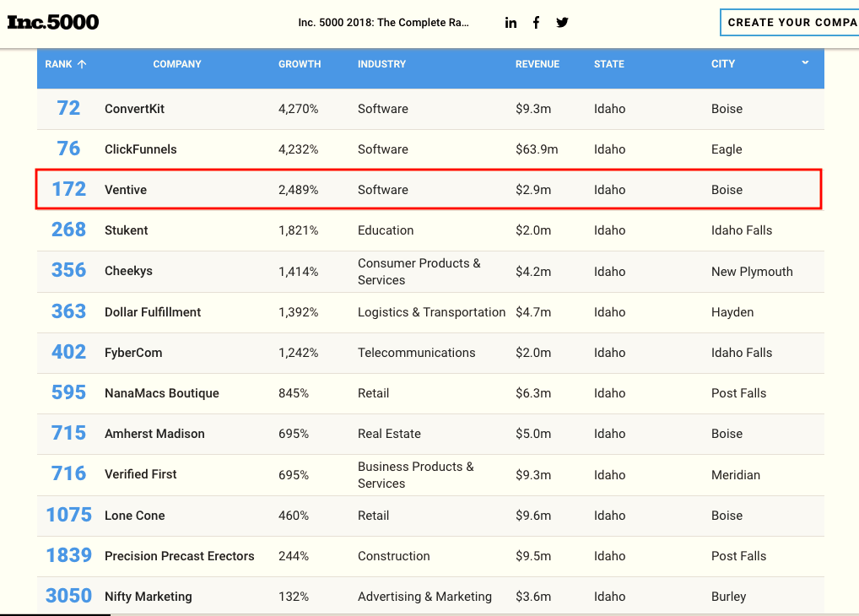The image size is (859, 616).
Task: Select rank number 402
Action: tap(68, 352)
